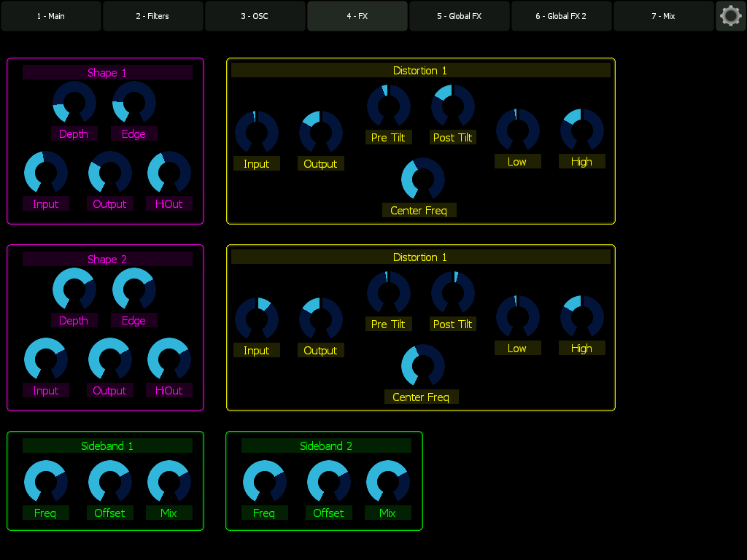The width and height of the screenshot is (747, 560).
Task: Click the Shape 1 HiOut knob
Action: (x=169, y=172)
